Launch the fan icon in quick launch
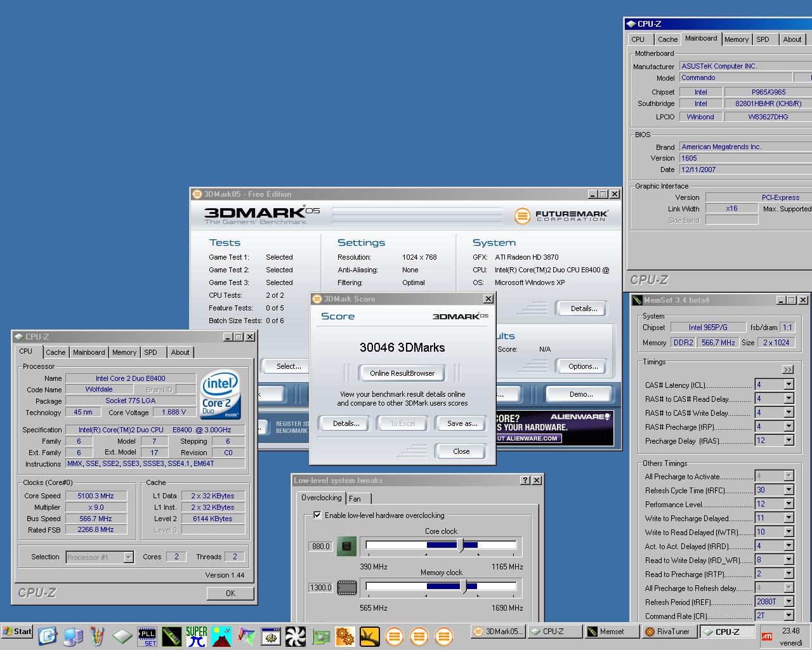Screen dimensions: 812x650 click(296, 636)
